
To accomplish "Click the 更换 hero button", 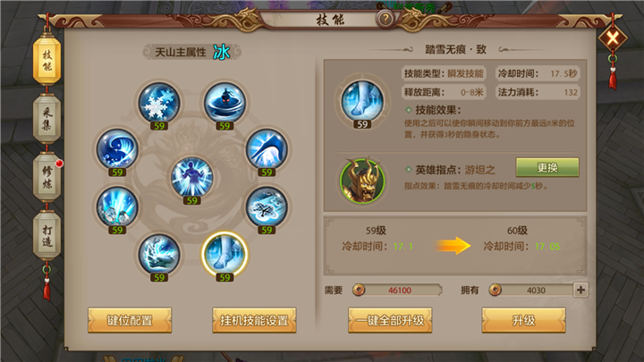I will pyautogui.click(x=547, y=167).
